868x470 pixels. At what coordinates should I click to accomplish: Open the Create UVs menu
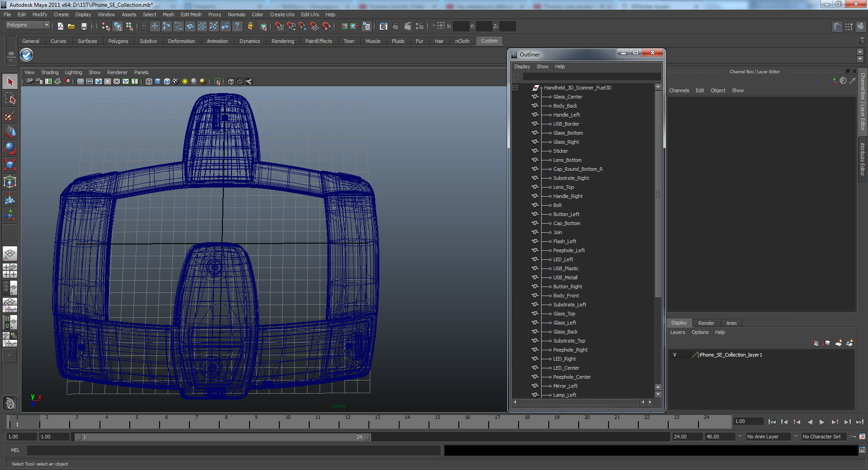tap(282, 14)
